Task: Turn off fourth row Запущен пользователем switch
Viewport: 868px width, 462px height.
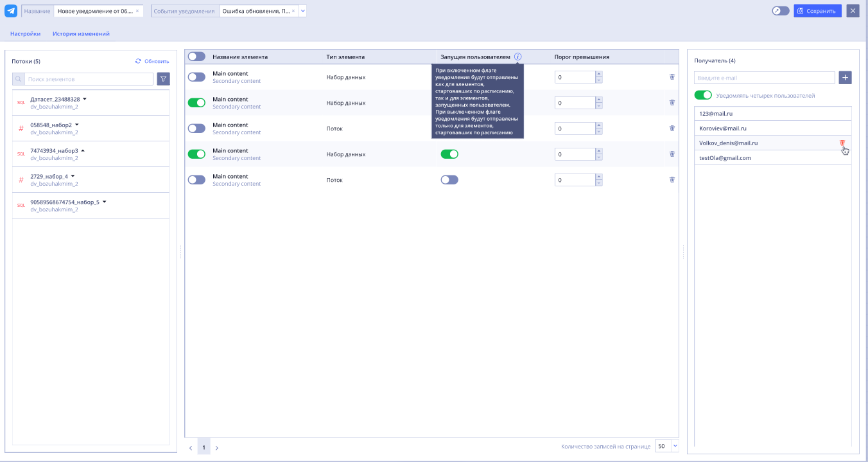Action: (449, 154)
